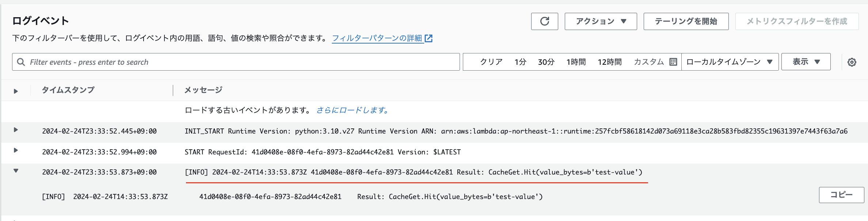868x221 pixels.
Task: Click the [INFO] Result CacheGet.Hit message summary
Action: tap(414, 172)
